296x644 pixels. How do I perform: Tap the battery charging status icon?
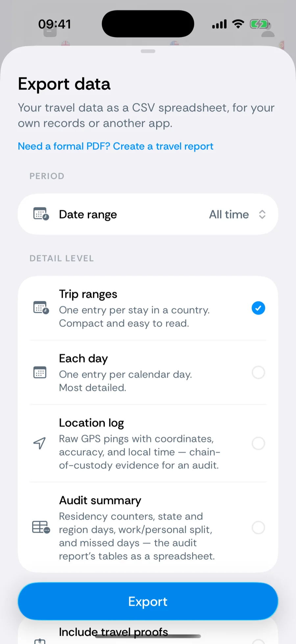point(259,24)
